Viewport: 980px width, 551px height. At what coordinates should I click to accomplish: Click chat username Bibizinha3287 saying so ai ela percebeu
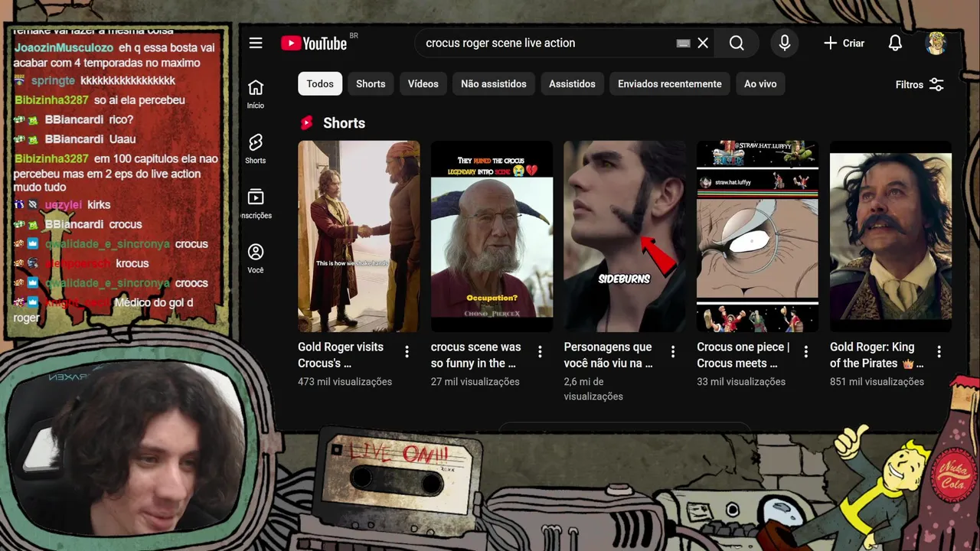click(x=51, y=100)
